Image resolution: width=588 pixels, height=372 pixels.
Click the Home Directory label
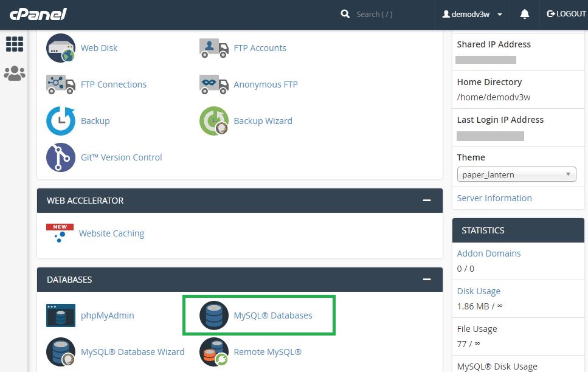(x=489, y=81)
